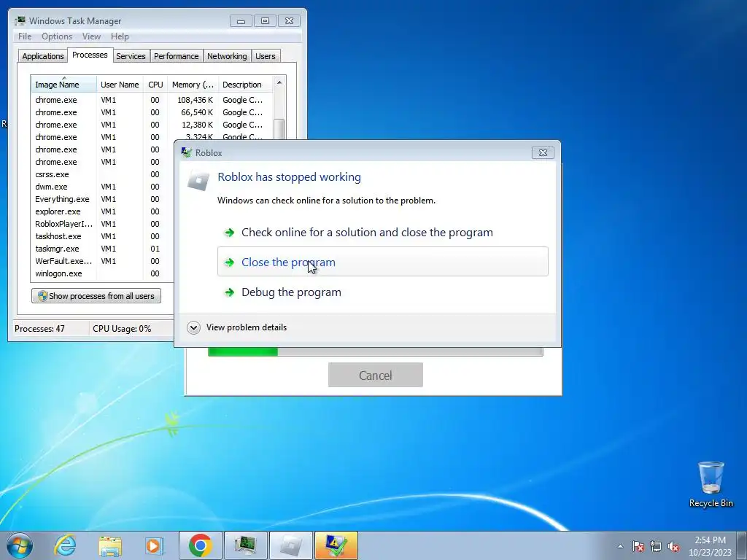Open Task Manager View menu
The height and width of the screenshot is (560, 747).
91,36
